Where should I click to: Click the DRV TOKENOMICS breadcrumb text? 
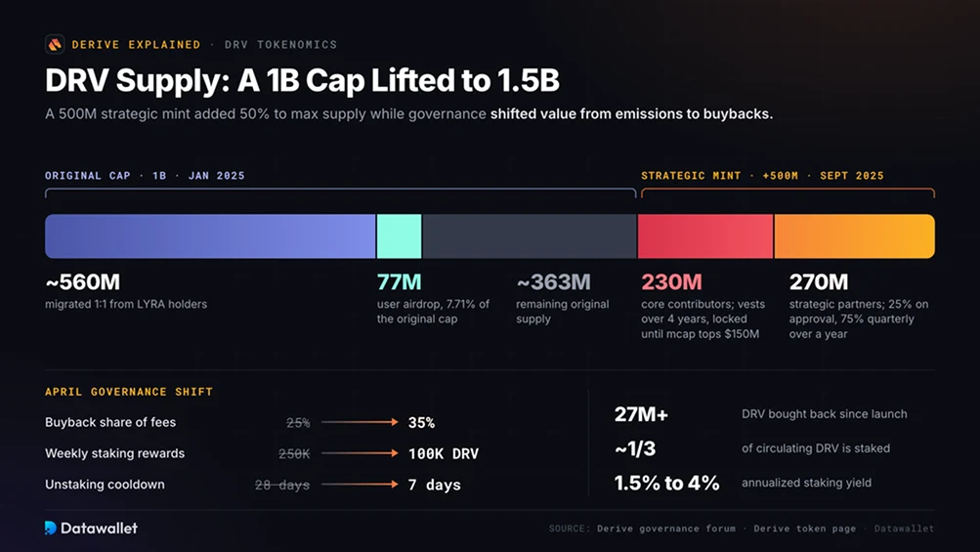[x=280, y=44]
